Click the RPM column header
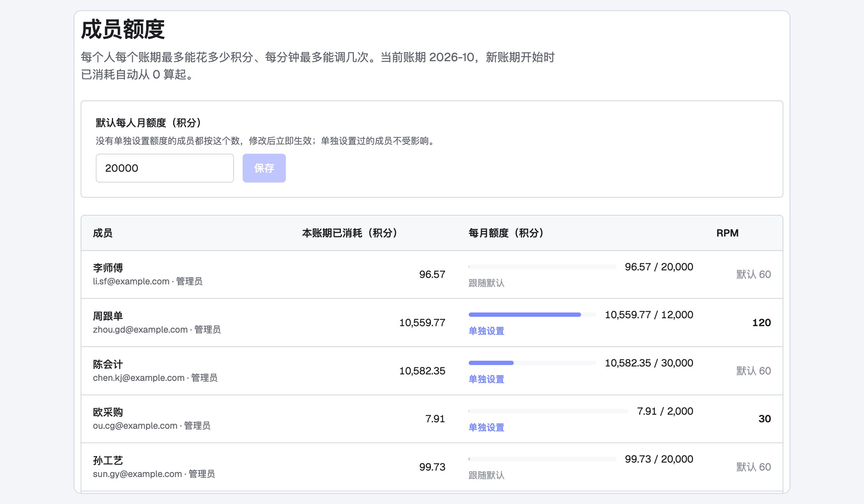 (727, 233)
